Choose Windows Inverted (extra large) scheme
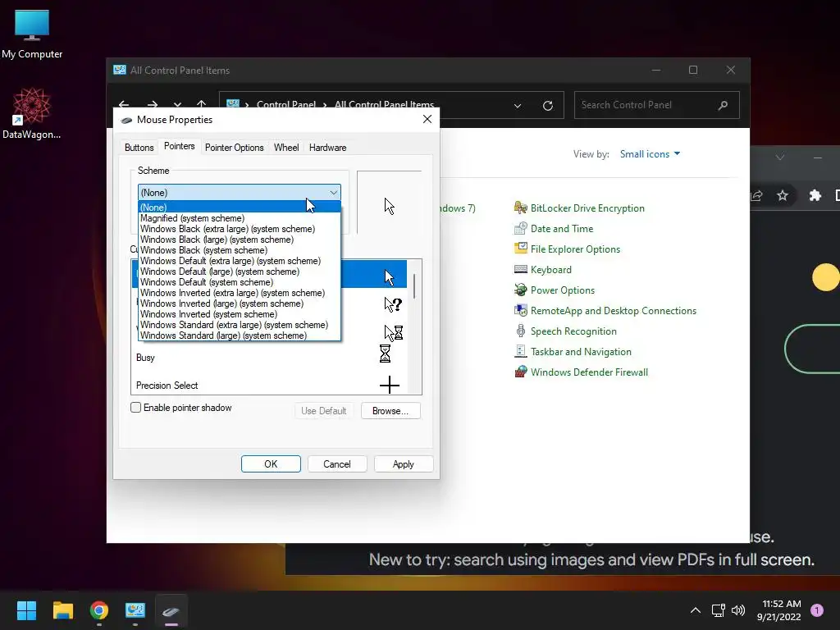Image resolution: width=840 pixels, height=630 pixels. [239, 293]
